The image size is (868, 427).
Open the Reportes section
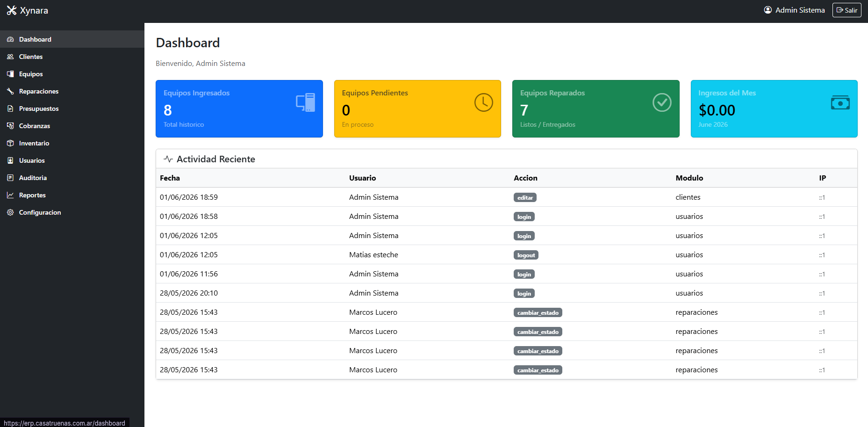click(x=72, y=195)
